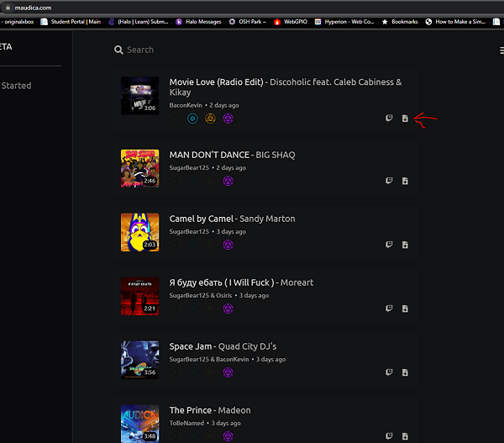Viewport: 504px width, 443px height.
Task: Click the lock icon beside maudica.com
Action: (8, 8)
